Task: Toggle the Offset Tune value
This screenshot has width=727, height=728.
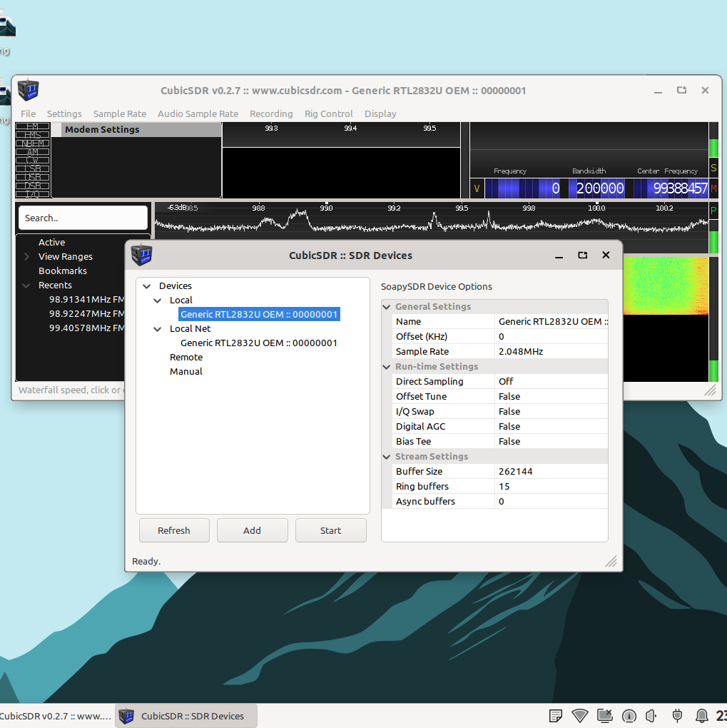Action: tap(509, 396)
